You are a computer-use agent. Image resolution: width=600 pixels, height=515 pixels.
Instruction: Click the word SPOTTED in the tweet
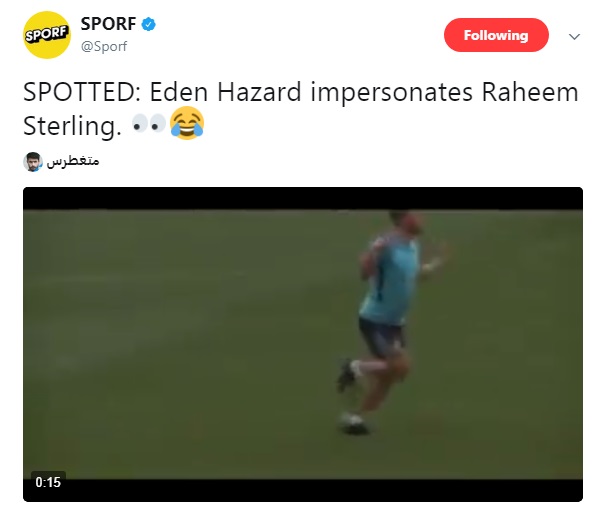click(x=78, y=92)
